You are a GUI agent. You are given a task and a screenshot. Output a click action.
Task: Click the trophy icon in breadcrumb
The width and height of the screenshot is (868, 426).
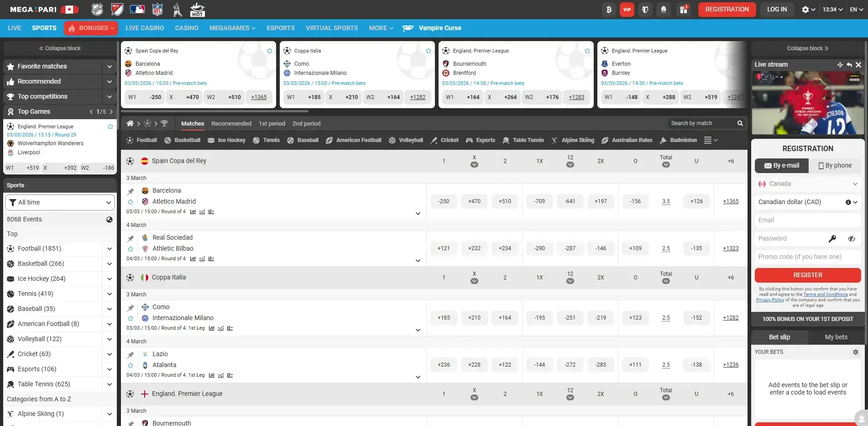pyautogui.click(x=164, y=123)
